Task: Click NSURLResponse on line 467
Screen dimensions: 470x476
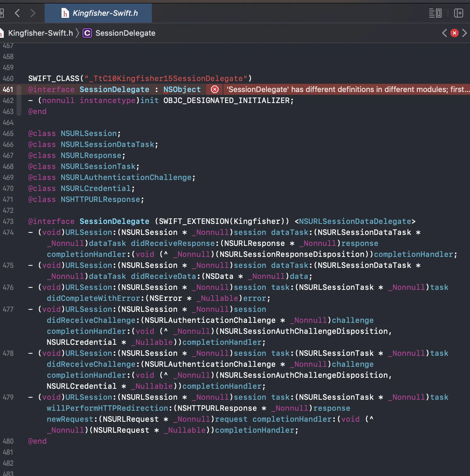Action: coord(91,156)
